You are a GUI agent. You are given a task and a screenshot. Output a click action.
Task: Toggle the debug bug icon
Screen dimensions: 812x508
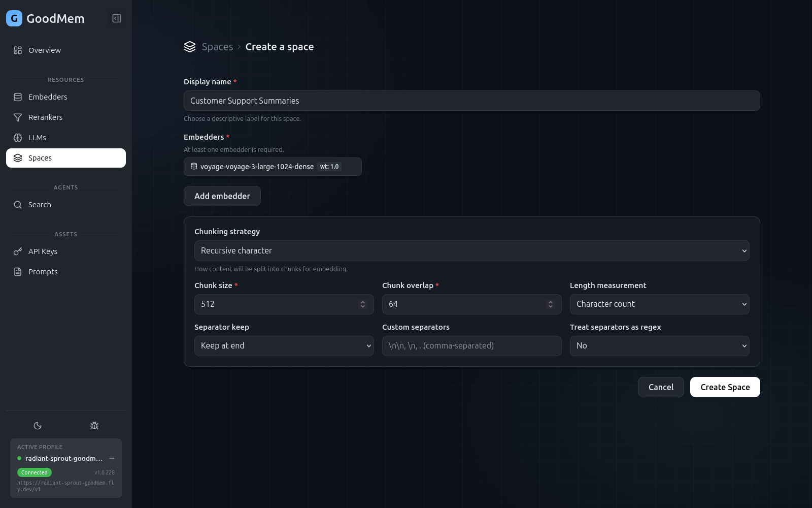[x=94, y=425]
